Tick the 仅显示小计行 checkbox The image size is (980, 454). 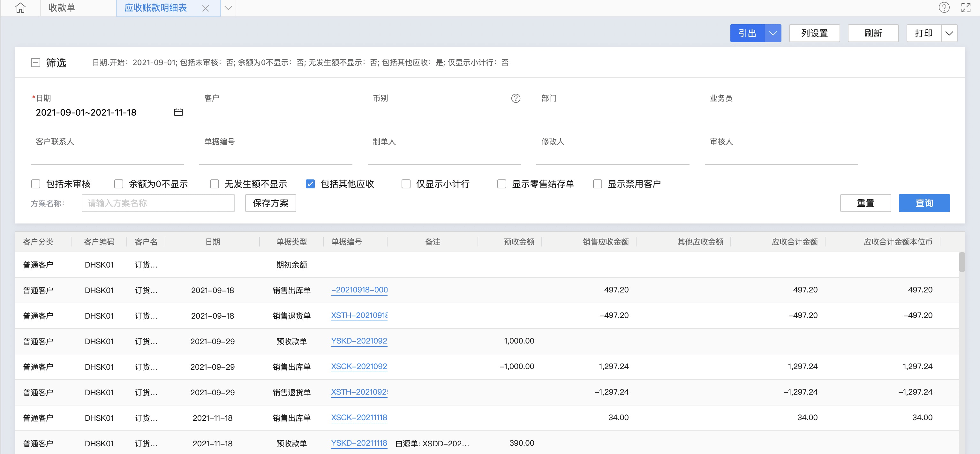point(406,184)
